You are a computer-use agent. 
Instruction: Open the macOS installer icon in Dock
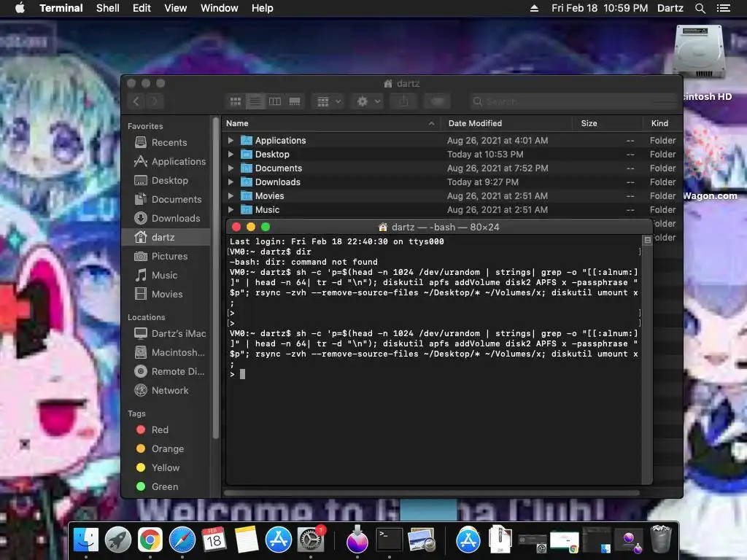tap(357, 540)
